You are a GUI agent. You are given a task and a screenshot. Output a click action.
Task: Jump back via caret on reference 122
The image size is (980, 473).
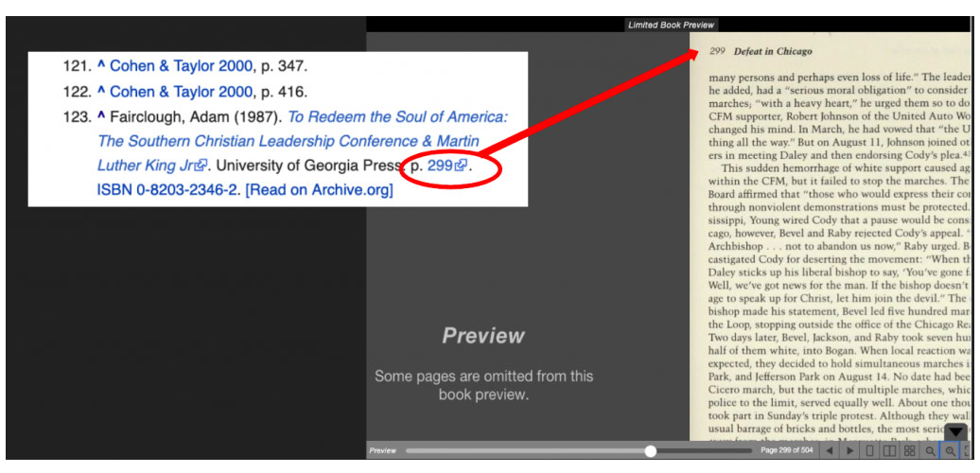pos(101,92)
